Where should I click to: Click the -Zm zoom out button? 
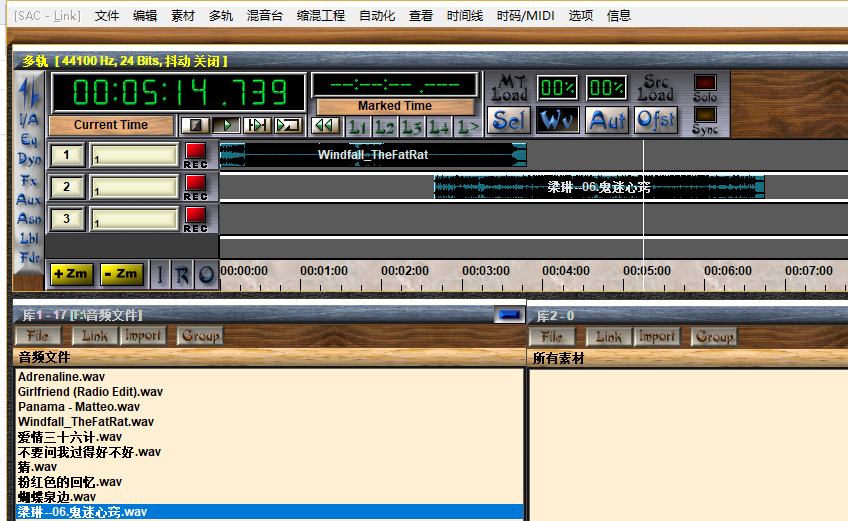point(121,274)
